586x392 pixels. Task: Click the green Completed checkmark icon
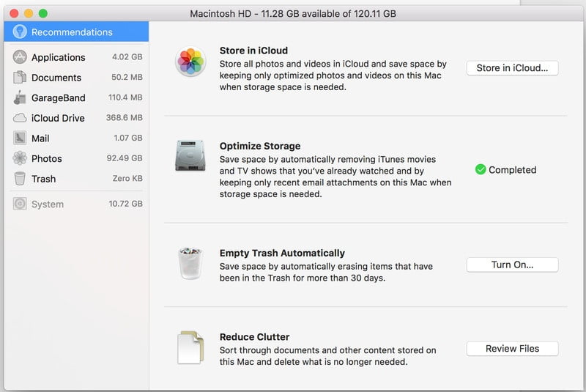[x=481, y=170]
